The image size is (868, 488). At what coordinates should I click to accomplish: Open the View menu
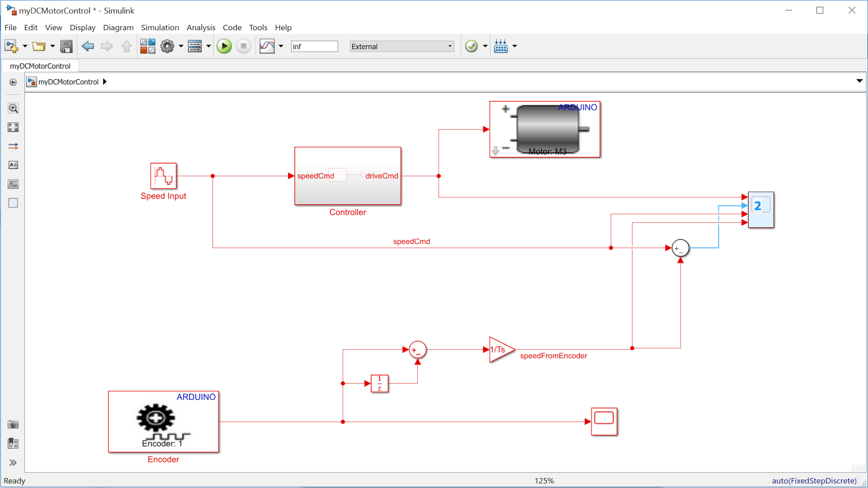tap(54, 28)
